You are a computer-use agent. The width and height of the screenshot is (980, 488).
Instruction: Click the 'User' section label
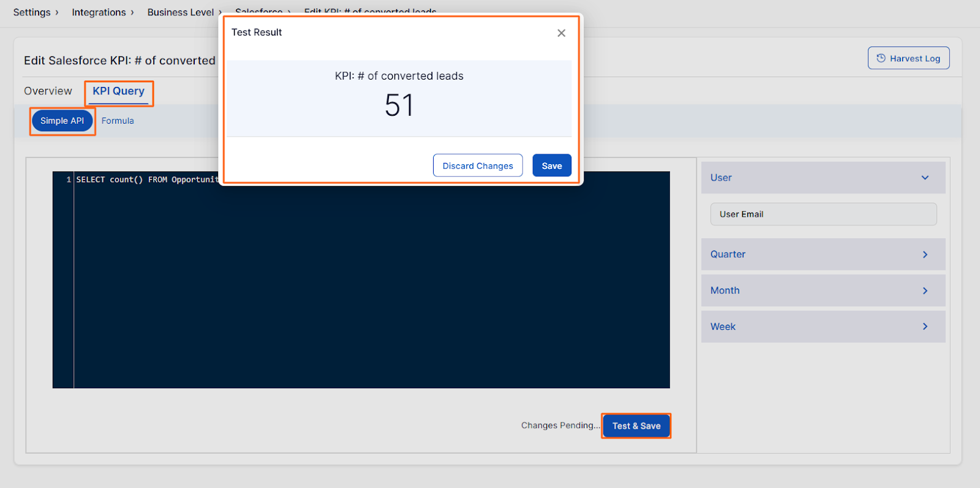[721, 178]
